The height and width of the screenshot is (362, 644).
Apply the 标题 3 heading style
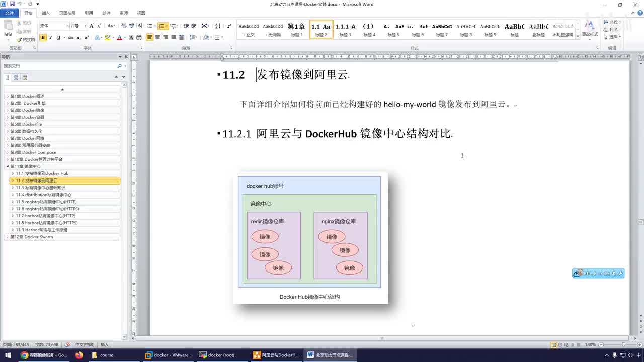pyautogui.click(x=345, y=30)
